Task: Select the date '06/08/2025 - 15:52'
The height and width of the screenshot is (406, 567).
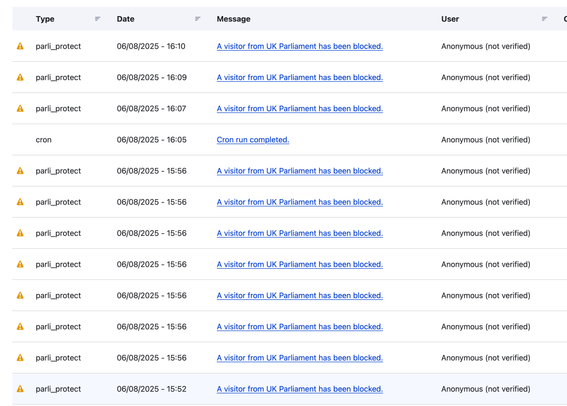Action: pos(152,389)
